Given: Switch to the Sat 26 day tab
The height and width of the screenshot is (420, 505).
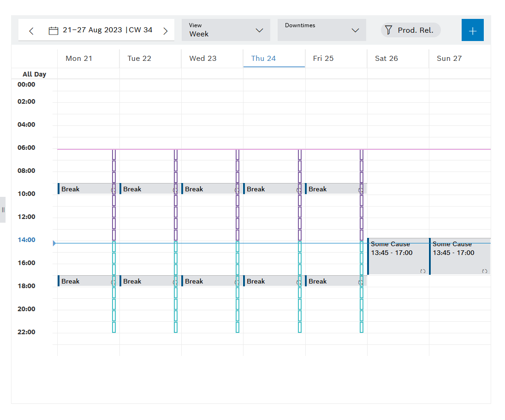Looking at the screenshot, I should (386, 58).
